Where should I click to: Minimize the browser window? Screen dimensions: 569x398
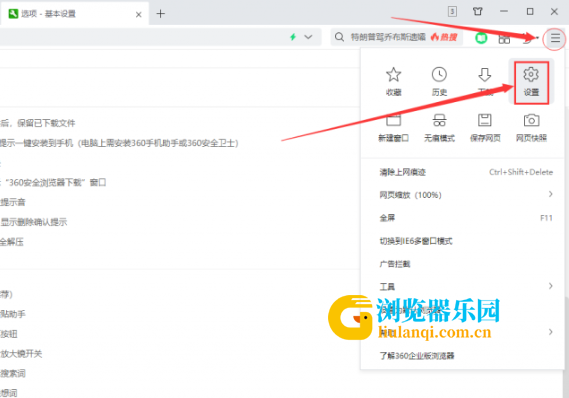[504, 12]
